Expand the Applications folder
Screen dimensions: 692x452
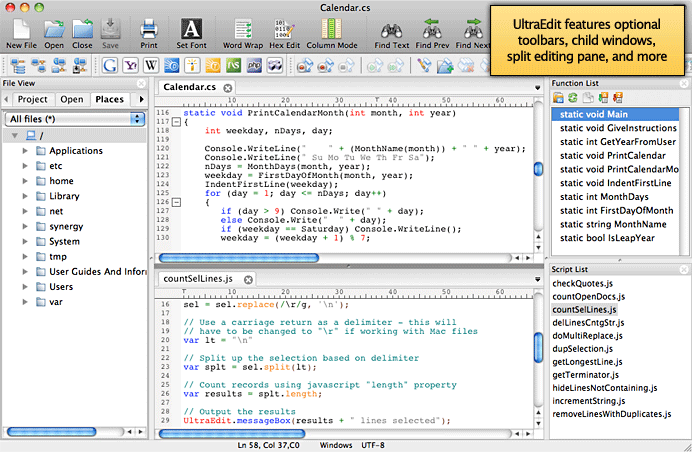pos(25,151)
